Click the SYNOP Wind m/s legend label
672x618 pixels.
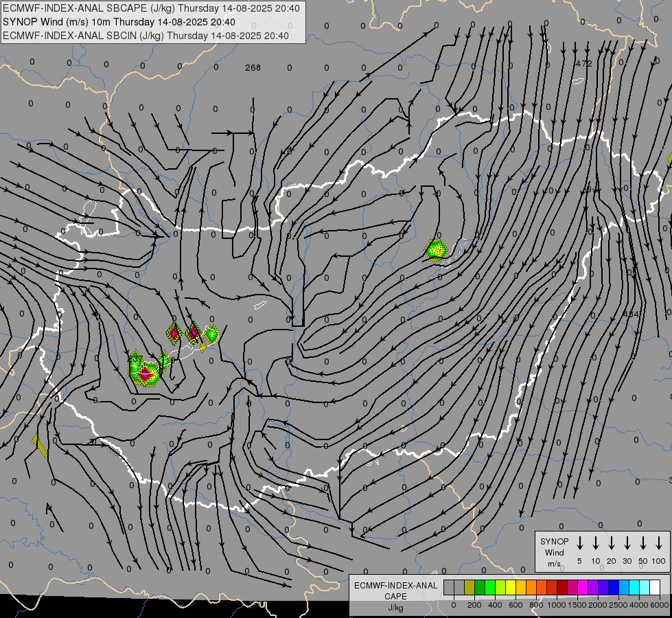pyautogui.click(x=554, y=552)
